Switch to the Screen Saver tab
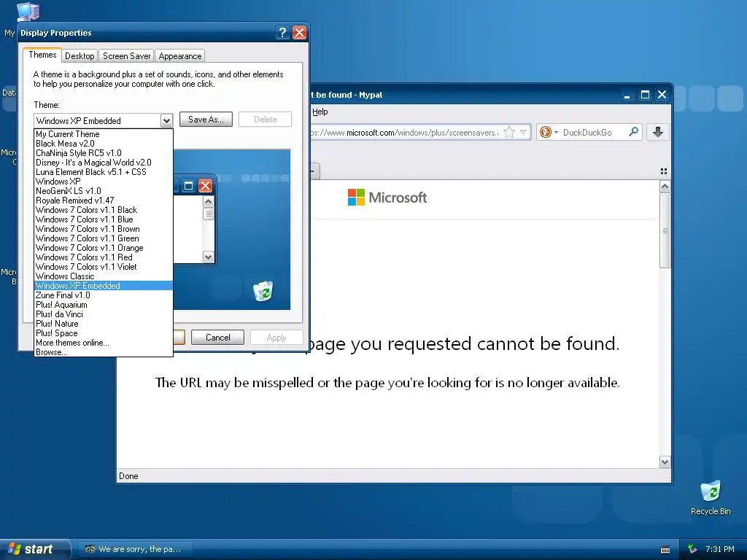This screenshot has width=747, height=560. [126, 55]
